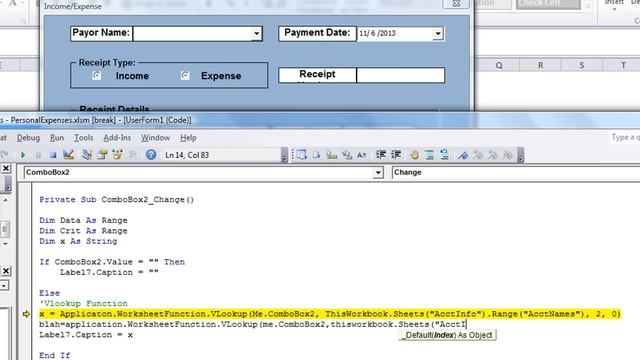The height and width of the screenshot is (360, 640).
Task: Open the Payment Date picker dropdown arrow
Action: (438, 33)
